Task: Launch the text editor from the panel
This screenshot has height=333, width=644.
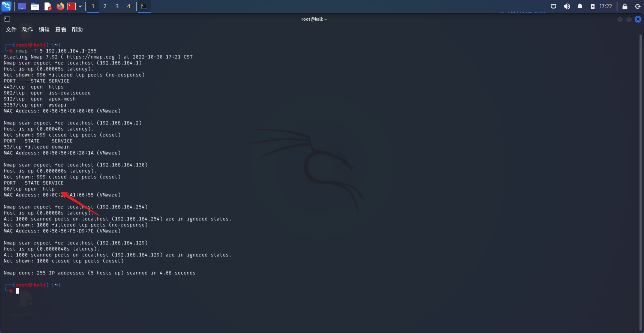Action: (x=48, y=6)
